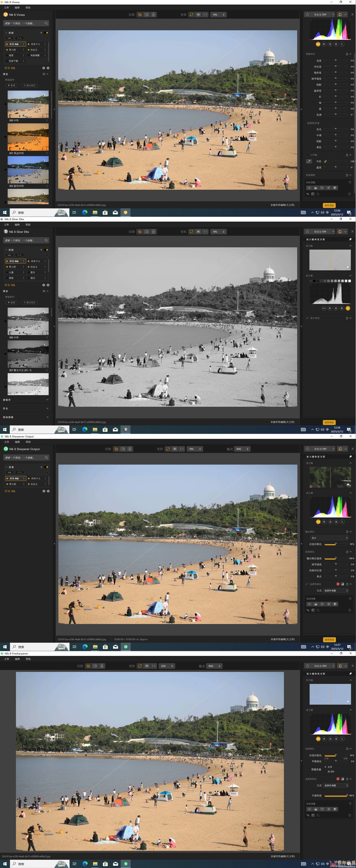Pick the white balance eyedropper in Viveza

(x=309, y=161)
